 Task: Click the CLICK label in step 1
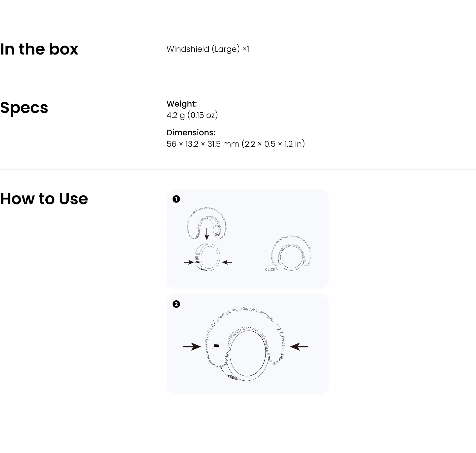[270, 269]
